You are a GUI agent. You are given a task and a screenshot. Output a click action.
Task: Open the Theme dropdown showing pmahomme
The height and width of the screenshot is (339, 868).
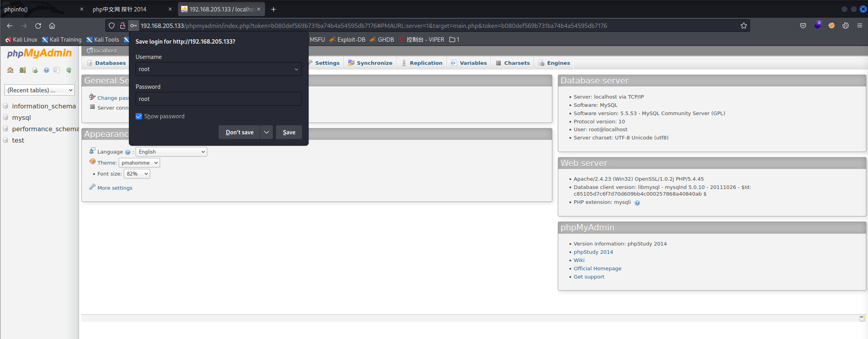point(139,163)
